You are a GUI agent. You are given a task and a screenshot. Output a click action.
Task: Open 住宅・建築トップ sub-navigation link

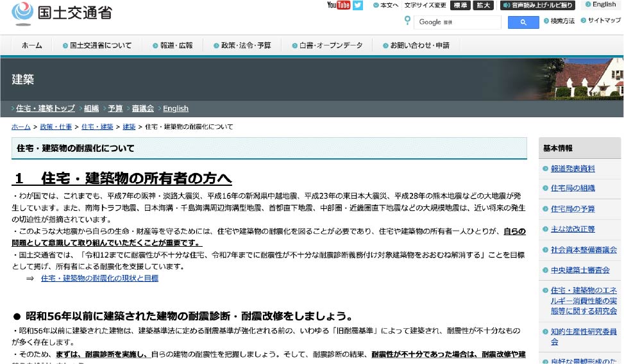(46, 108)
